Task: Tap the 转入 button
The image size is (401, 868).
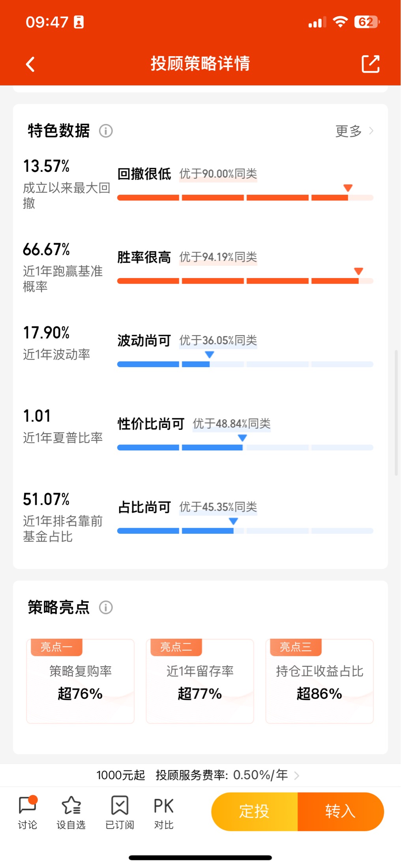Action: pos(341,812)
